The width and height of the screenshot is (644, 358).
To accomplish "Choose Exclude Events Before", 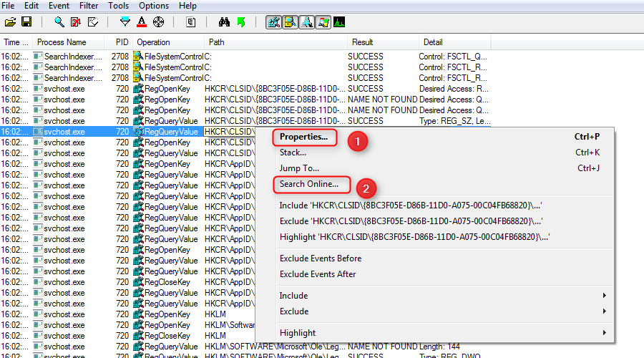I will (x=321, y=258).
